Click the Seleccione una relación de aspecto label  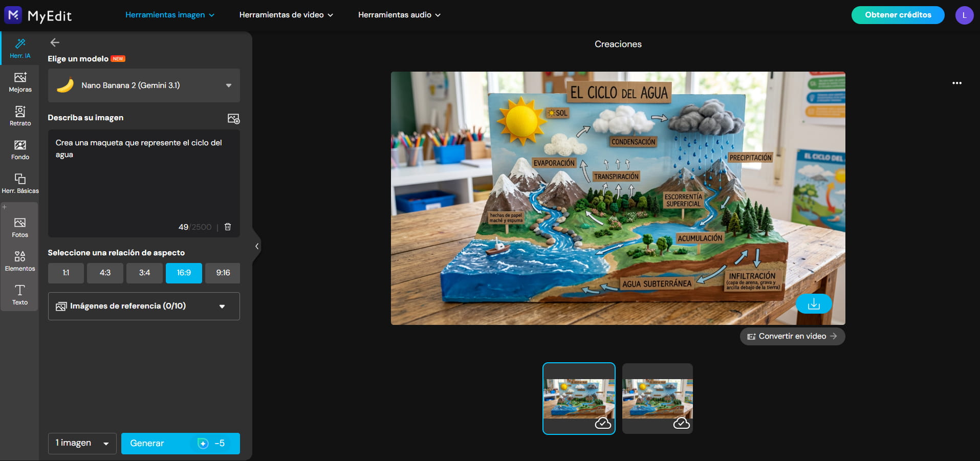pos(116,253)
